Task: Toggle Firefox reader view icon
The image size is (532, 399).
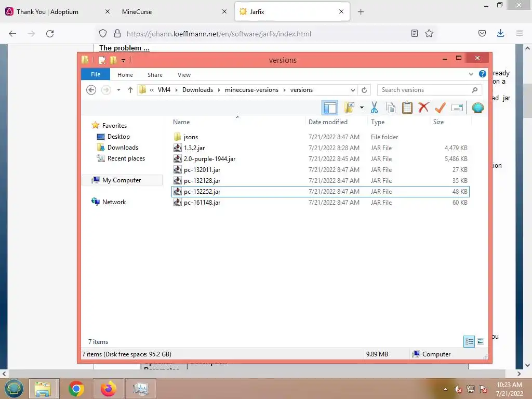Action: pyautogui.click(x=414, y=33)
